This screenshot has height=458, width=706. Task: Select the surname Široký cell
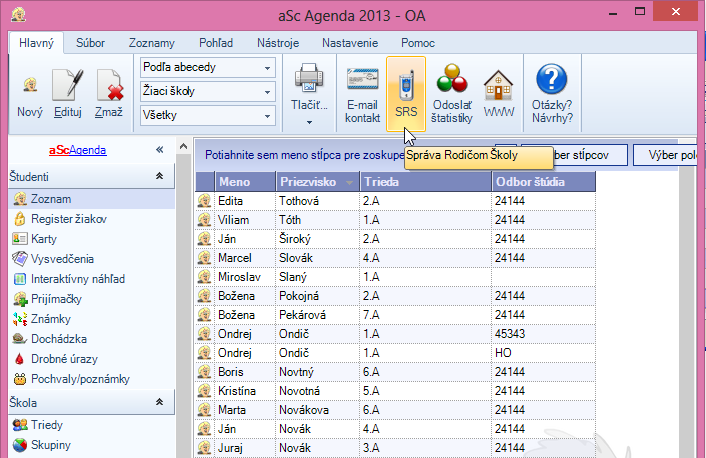(317, 239)
